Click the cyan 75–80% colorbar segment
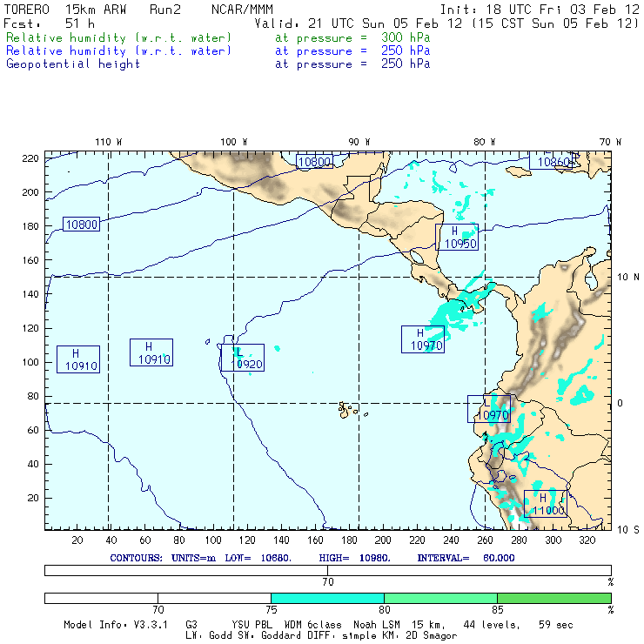This screenshot has height=644, width=644. (x=327, y=598)
